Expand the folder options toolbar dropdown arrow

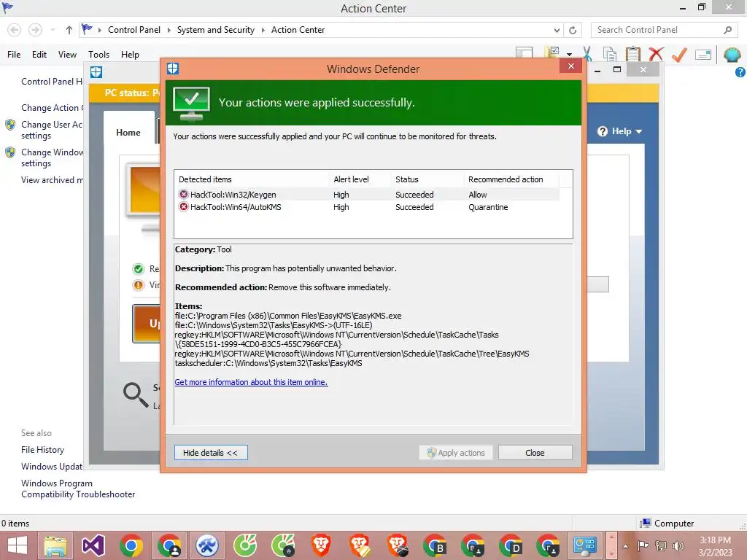pyautogui.click(x=569, y=54)
